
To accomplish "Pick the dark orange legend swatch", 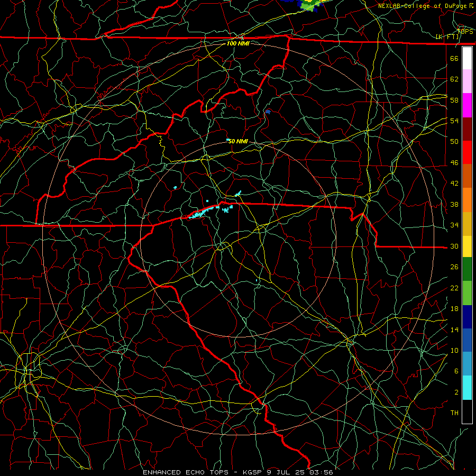I will click(467, 176).
